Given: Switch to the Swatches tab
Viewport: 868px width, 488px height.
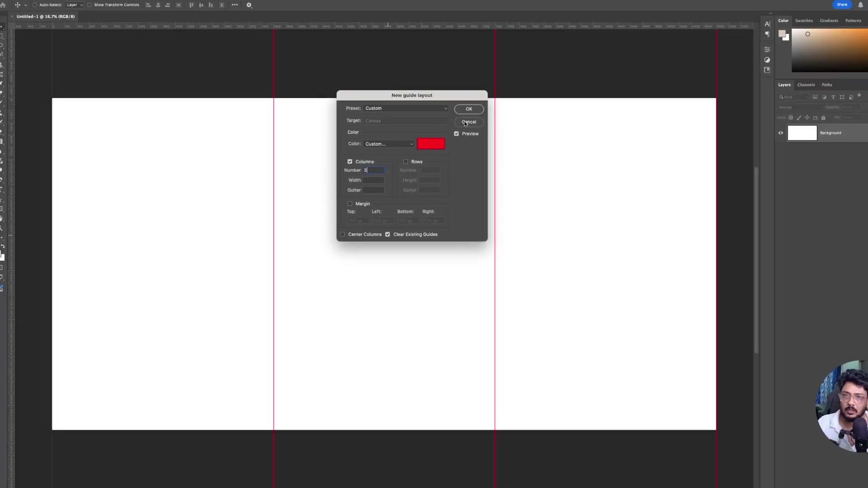Looking at the screenshot, I should [804, 21].
